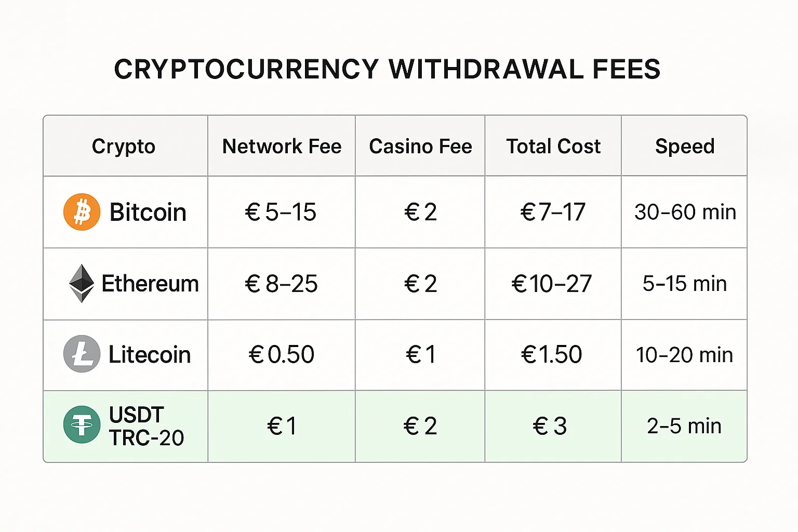
Task: Click the USDT TRC-20 row label
Action: point(146,427)
